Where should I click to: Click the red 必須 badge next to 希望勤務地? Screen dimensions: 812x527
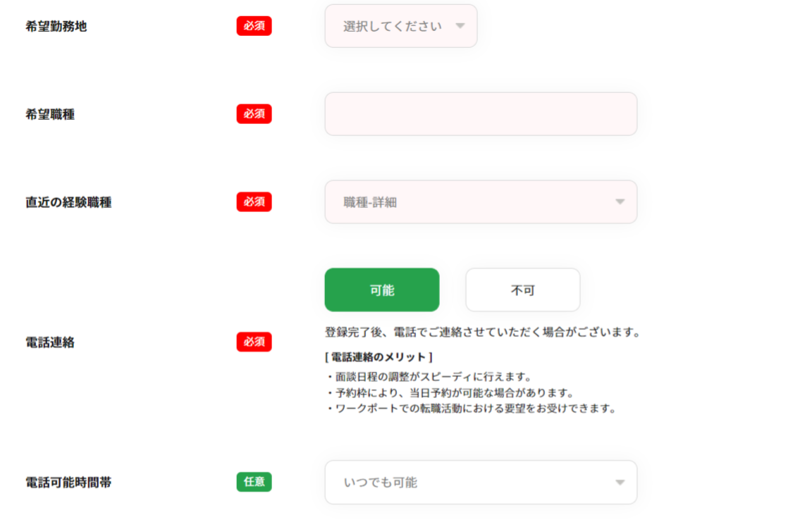254,25
